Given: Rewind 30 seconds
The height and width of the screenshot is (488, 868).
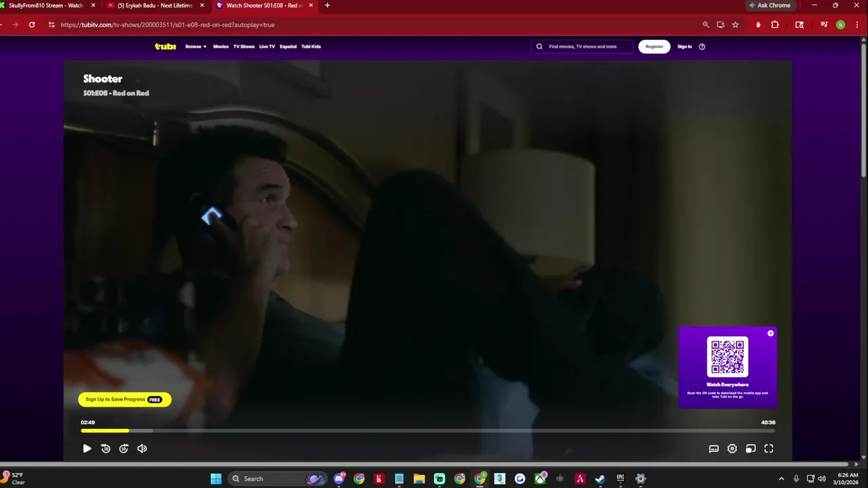Looking at the screenshot, I should pyautogui.click(x=106, y=449).
